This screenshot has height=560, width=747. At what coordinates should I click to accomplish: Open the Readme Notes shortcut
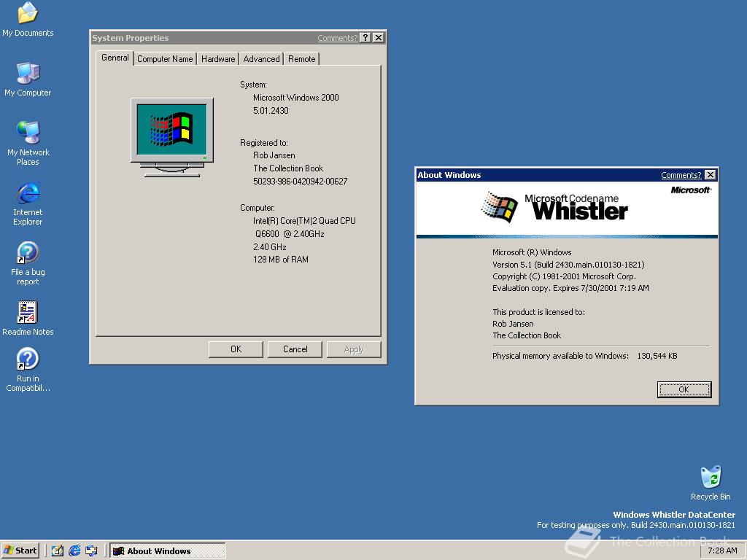pyautogui.click(x=28, y=318)
